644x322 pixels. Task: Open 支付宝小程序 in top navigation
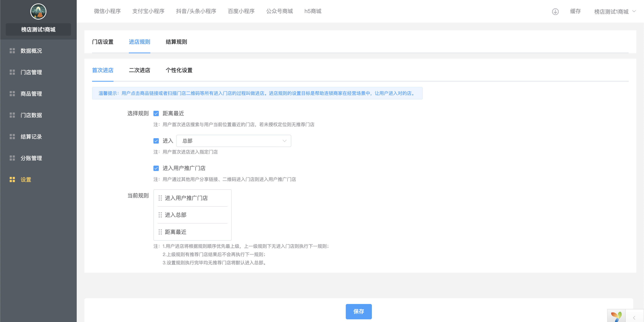pos(148,11)
